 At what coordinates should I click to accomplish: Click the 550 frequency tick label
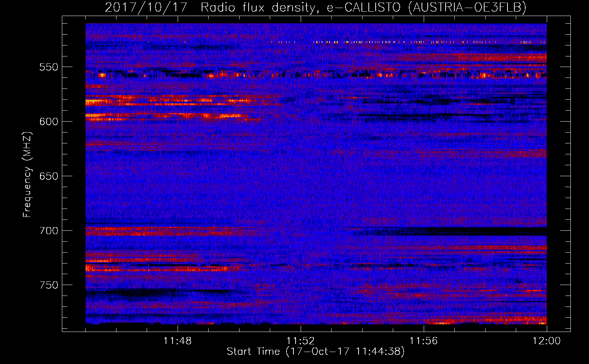coord(49,67)
